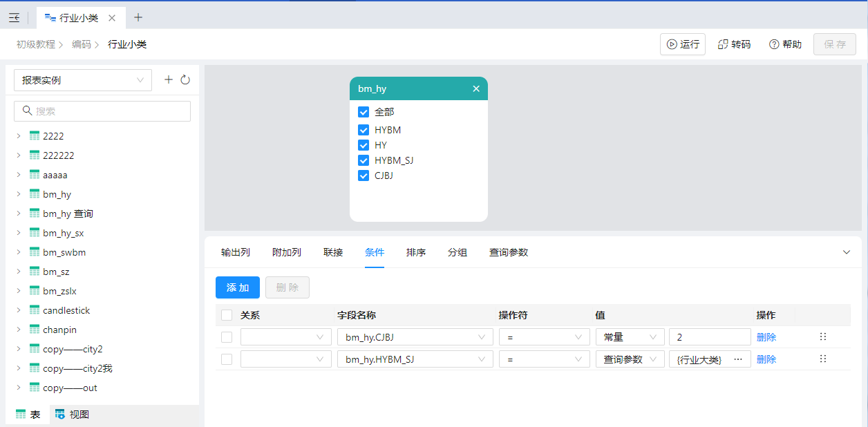Open a new tab with plus icon
Screen dimensions: 868x427
[x=138, y=18]
